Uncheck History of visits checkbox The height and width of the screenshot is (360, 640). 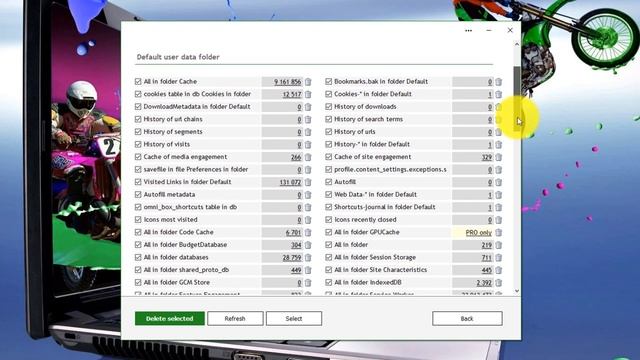click(138, 144)
